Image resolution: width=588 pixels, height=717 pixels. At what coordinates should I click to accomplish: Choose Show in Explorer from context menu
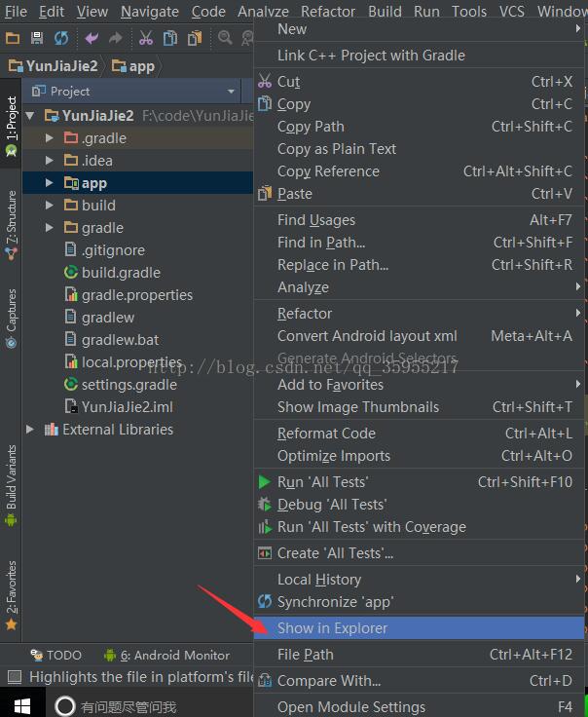tap(419, 628)
